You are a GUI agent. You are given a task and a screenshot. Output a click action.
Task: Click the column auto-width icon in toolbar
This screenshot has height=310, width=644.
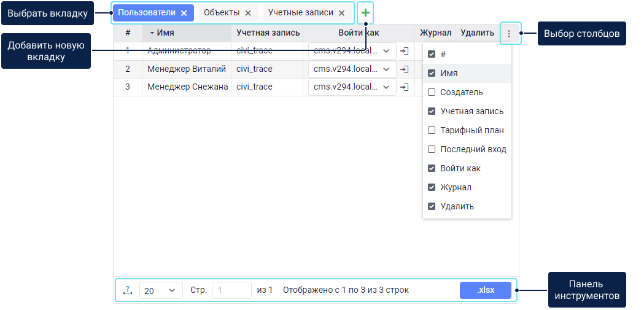point(127,290)
